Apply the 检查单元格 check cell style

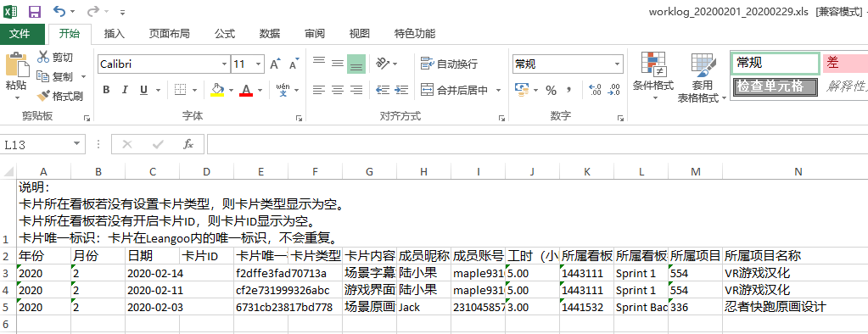tap(775, 87)
